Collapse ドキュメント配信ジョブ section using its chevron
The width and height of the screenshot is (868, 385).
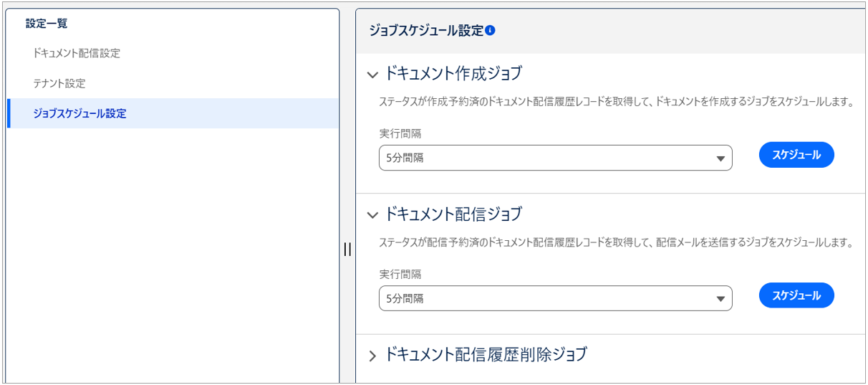[372, 215]
